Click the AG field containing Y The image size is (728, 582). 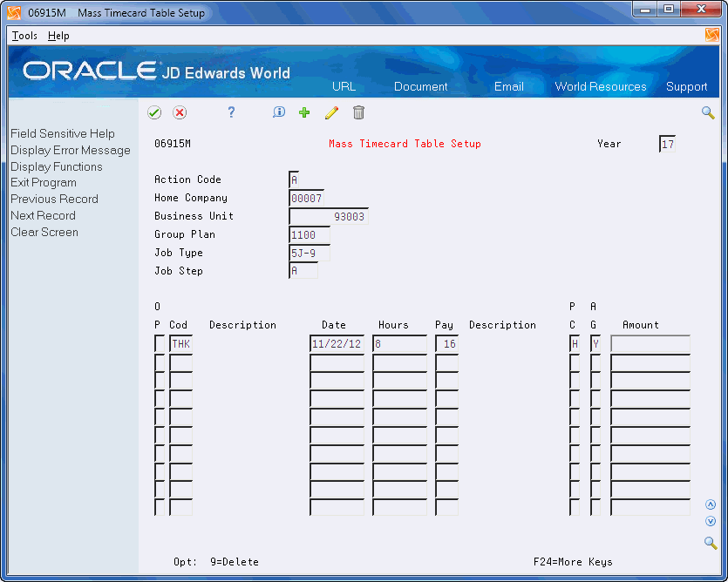[595, 344]
